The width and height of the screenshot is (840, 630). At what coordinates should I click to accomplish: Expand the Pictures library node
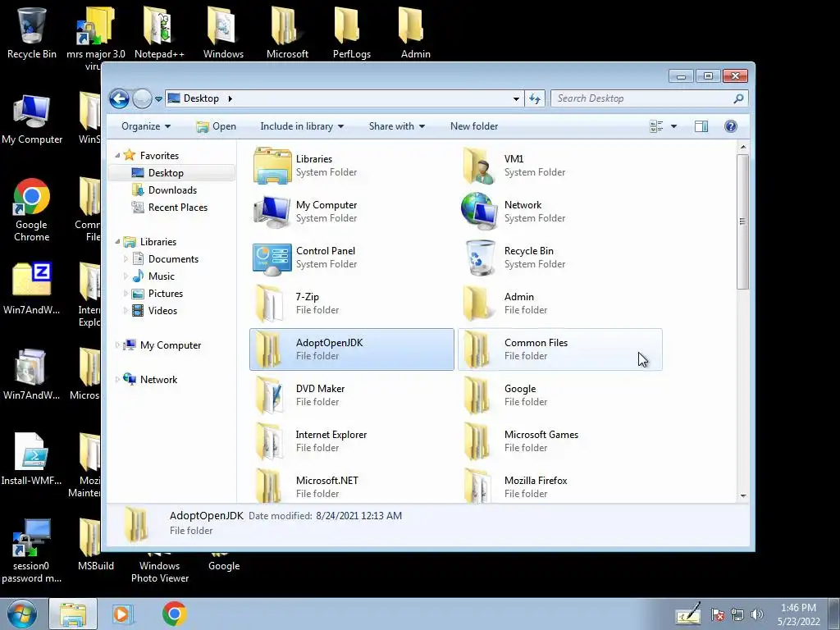point(126,294)
